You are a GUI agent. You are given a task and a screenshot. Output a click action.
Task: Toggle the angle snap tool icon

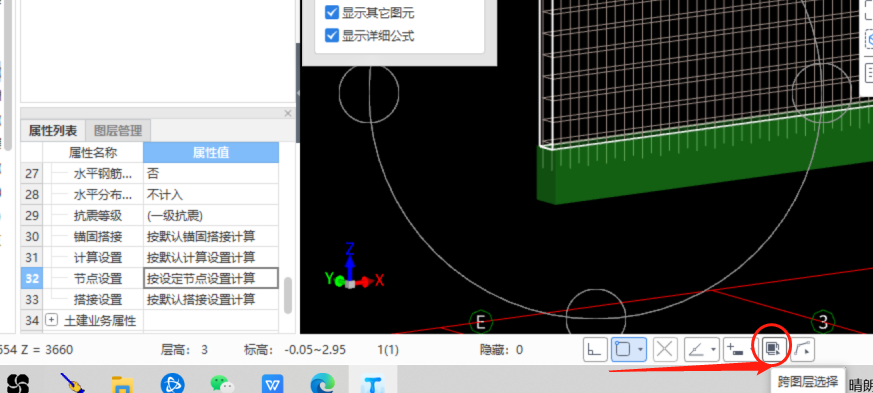[696, 350]
